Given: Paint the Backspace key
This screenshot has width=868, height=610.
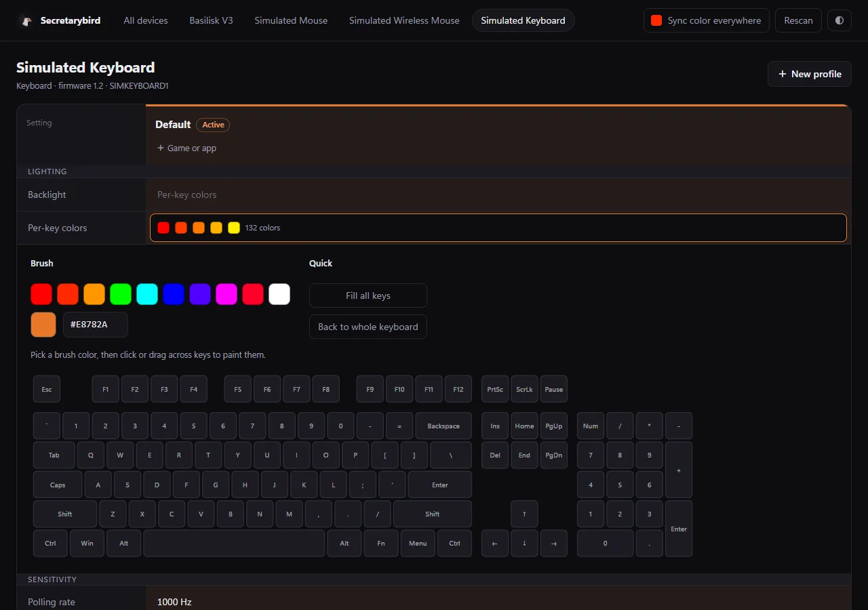Looking at the screenshot, I should (x=443, y=426).
